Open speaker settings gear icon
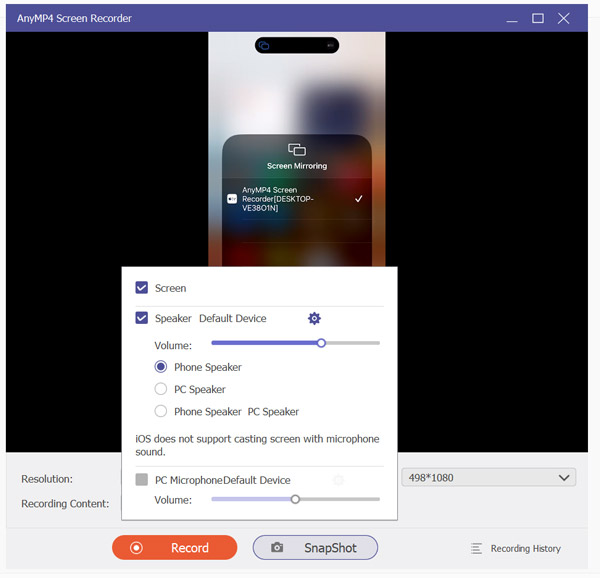This screenshot has width=600, height=578. pyautogui.click(x=314, y=318)
